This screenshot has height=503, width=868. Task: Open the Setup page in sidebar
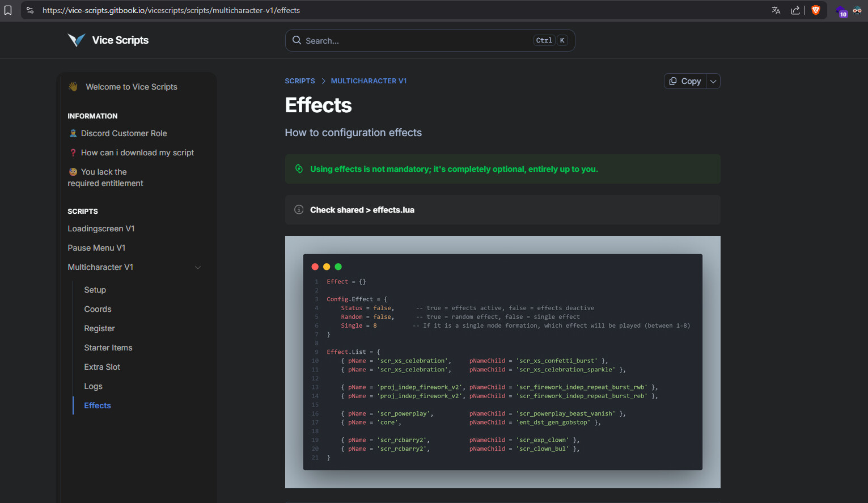click(95, 290)
